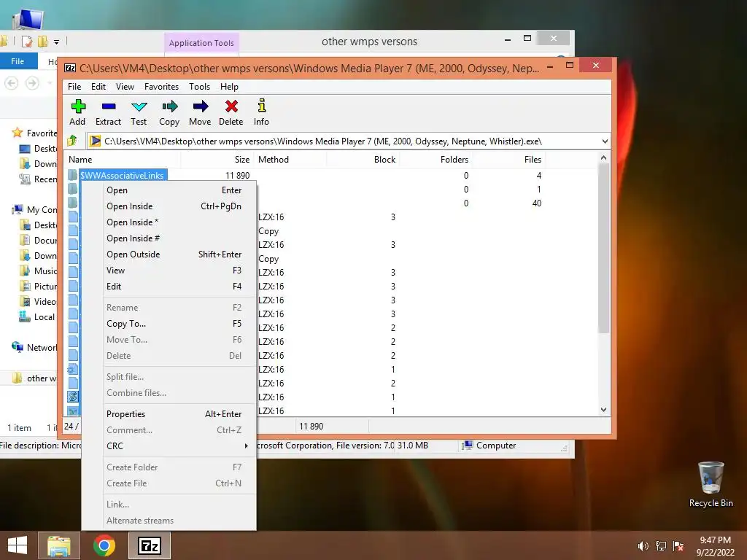Open the address bar path dropdown arrow

pos(605,141)
